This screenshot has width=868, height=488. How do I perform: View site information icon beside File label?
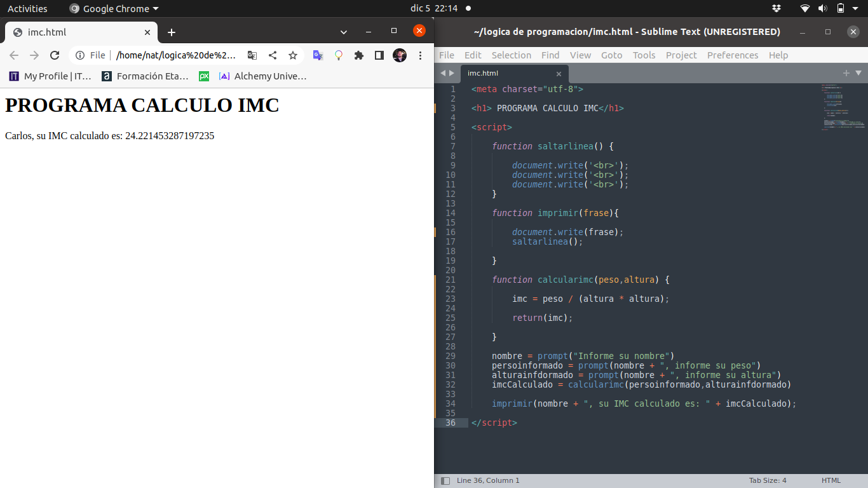[x=80, y=55]
